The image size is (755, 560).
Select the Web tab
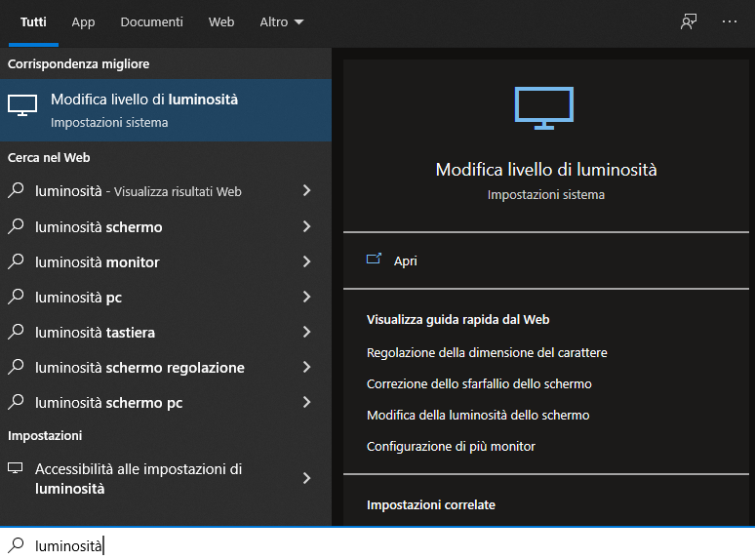221,22
